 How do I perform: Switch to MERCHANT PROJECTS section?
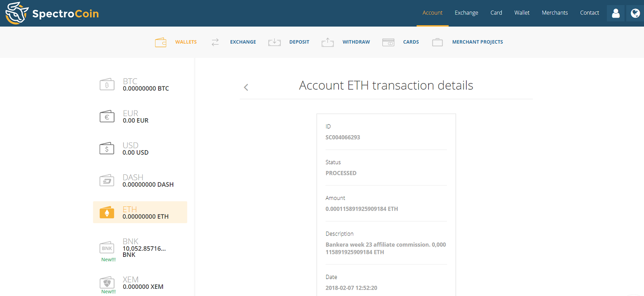click(x=477, y=42)
